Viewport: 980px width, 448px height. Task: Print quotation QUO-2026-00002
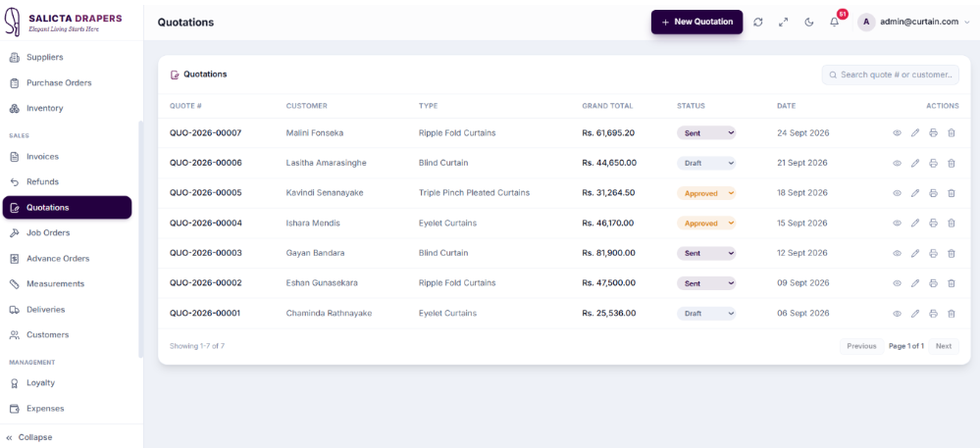[x=933, y=283]
